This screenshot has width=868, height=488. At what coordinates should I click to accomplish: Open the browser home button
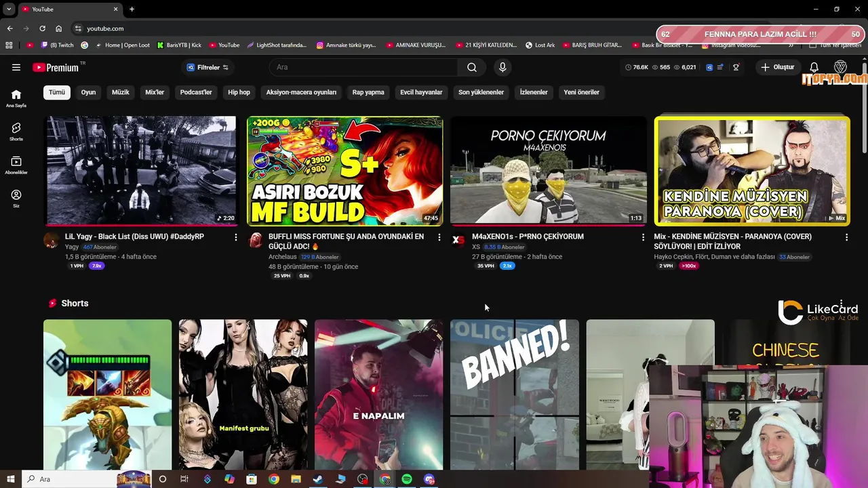pos(58,28)
